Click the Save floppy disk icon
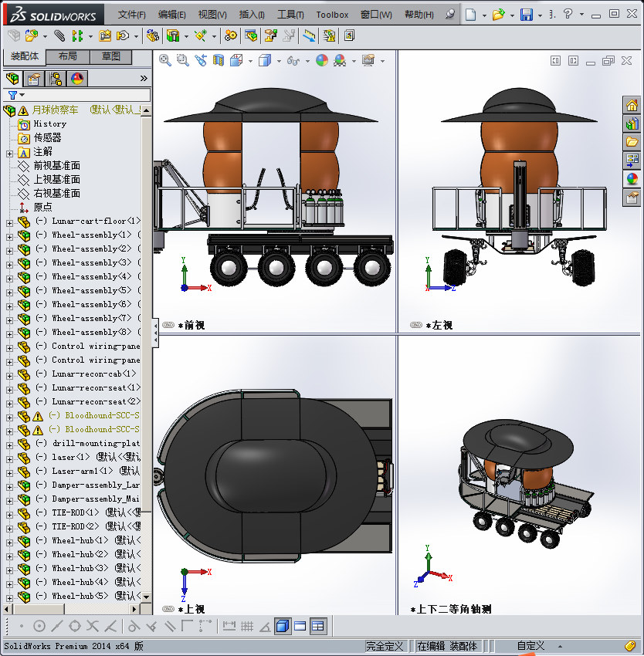Image resolution: width=644 pixels, height=656 pixels. coord(527,15)
